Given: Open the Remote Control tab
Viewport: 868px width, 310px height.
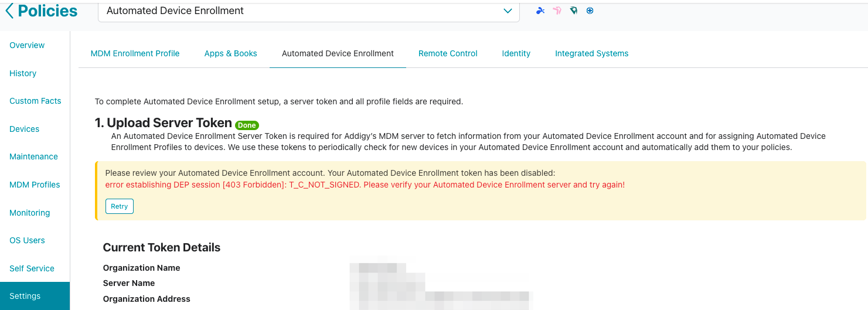Looking at the screenshot, I should coord(448,53).
